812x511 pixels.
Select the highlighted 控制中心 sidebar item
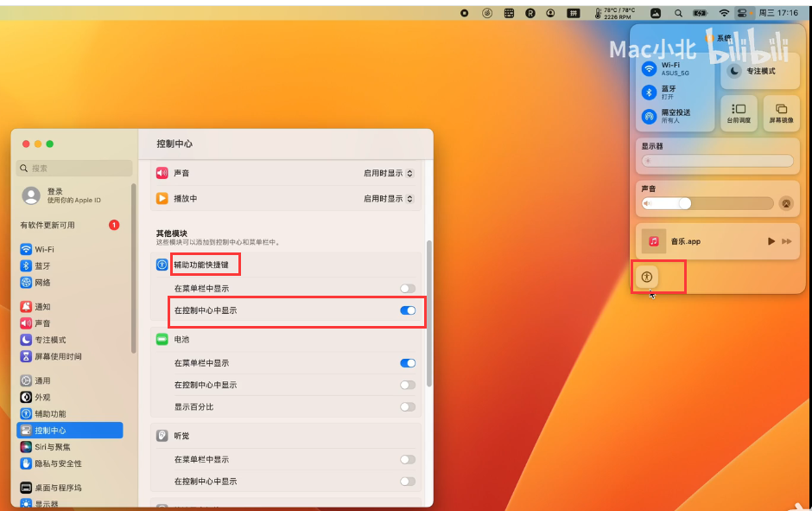point(70,431)
